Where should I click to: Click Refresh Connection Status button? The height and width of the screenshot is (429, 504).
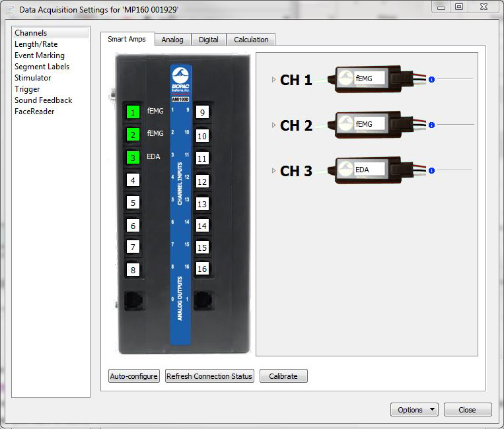point(209,376)
